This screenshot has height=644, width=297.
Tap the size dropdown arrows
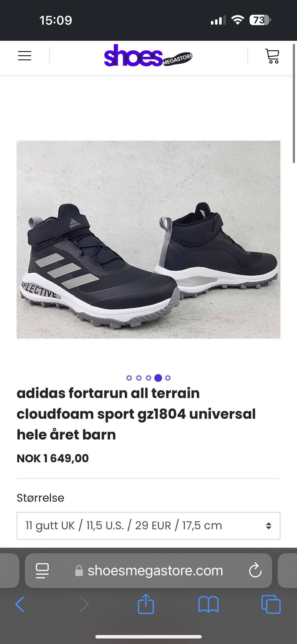(x=269, y=525)
